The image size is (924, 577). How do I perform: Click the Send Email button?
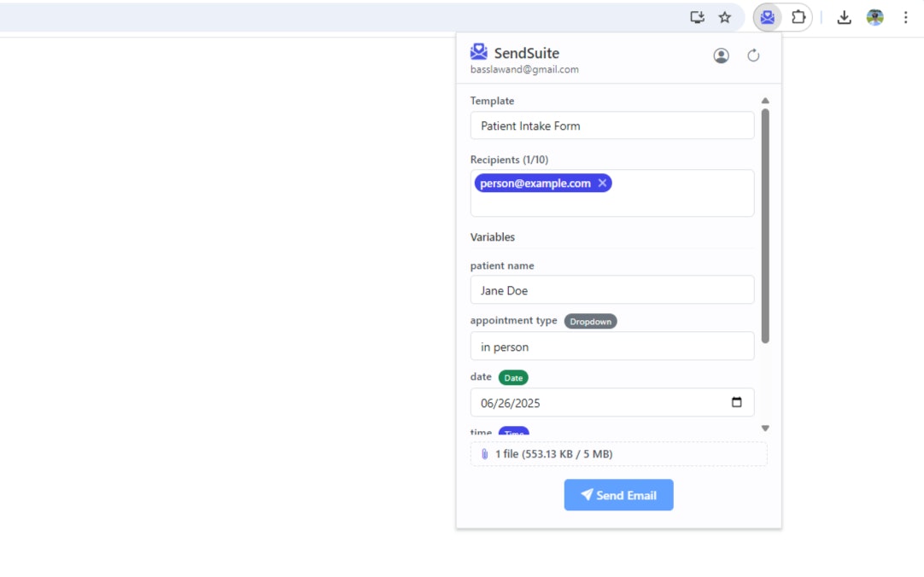[x=619, y=494]
